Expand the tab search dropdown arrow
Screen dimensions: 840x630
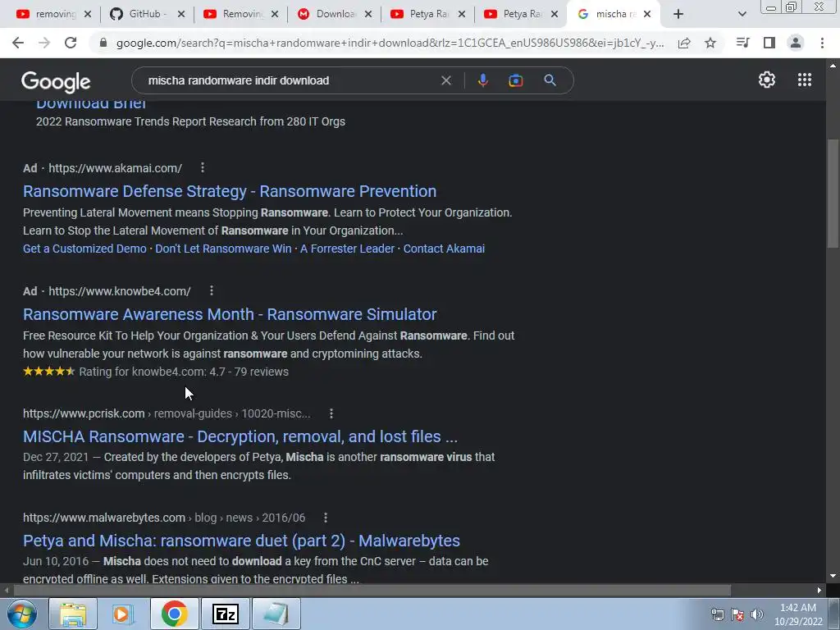click(742, 14)
